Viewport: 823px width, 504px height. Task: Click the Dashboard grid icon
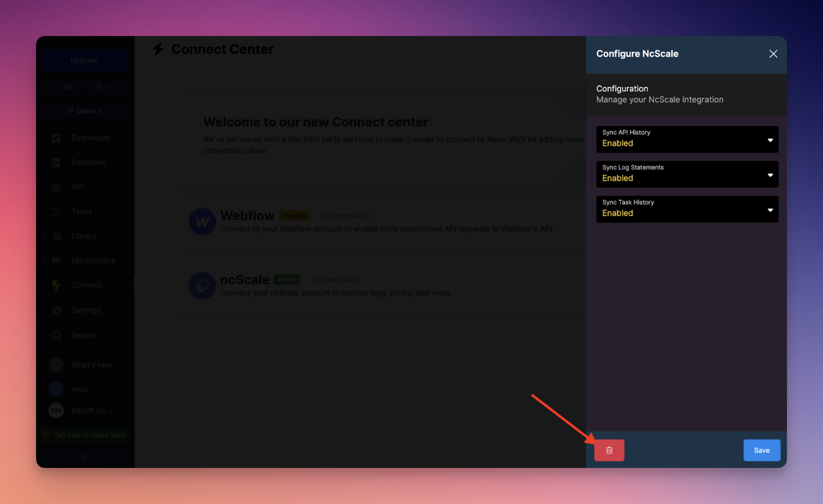[x=56, y=138]
